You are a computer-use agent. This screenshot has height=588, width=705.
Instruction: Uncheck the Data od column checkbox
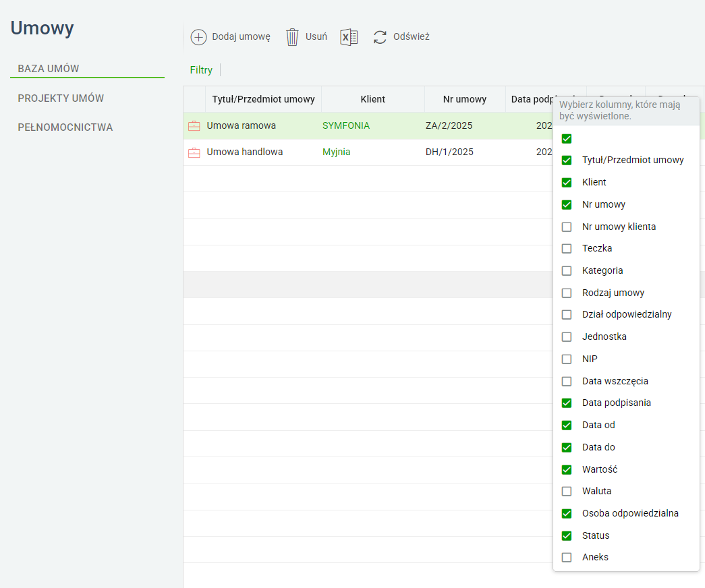(x=567, y=425)
